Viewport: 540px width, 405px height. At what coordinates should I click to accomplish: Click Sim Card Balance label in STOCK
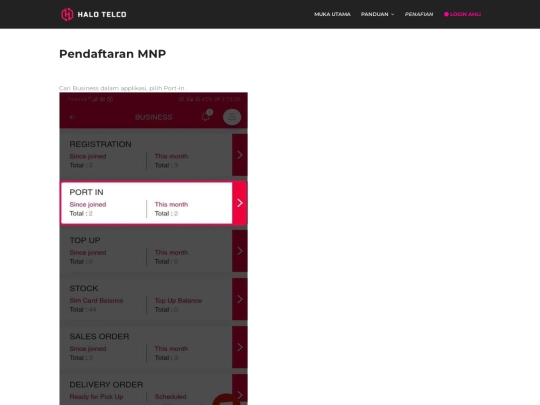[x=96, y=301]
